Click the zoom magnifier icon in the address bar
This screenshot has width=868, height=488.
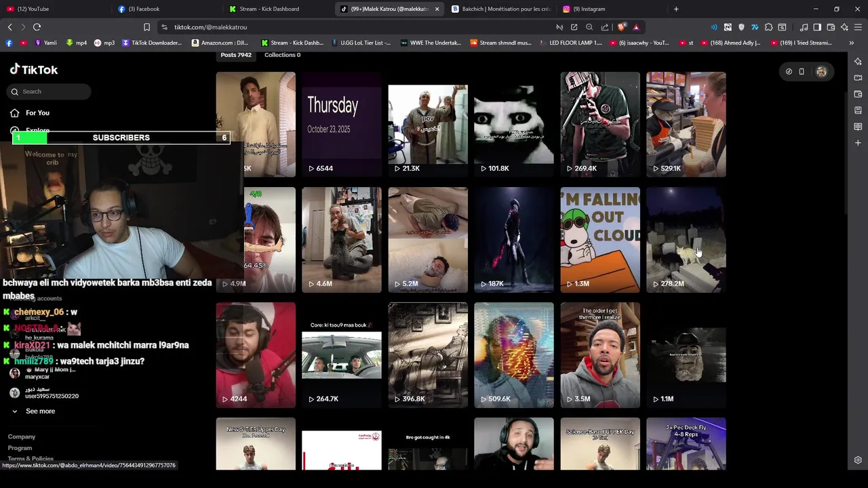[x=589, y=27]
